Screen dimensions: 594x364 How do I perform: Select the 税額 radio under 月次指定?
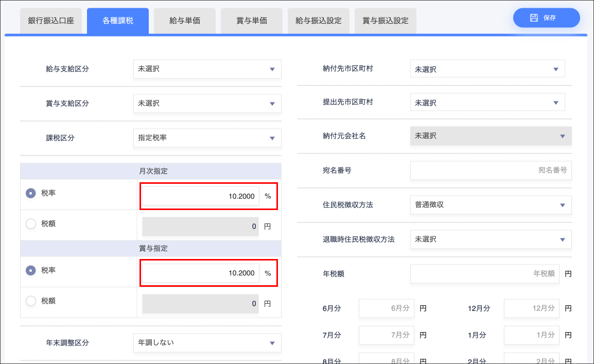pyautogui.click(x=31, y=224)
